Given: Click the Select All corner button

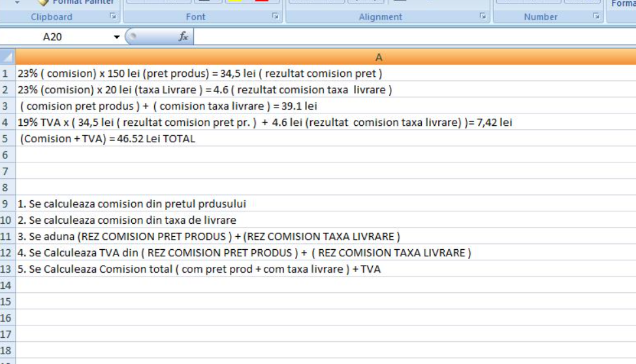Looking at the screenshot, I should [x=7, y=57].
